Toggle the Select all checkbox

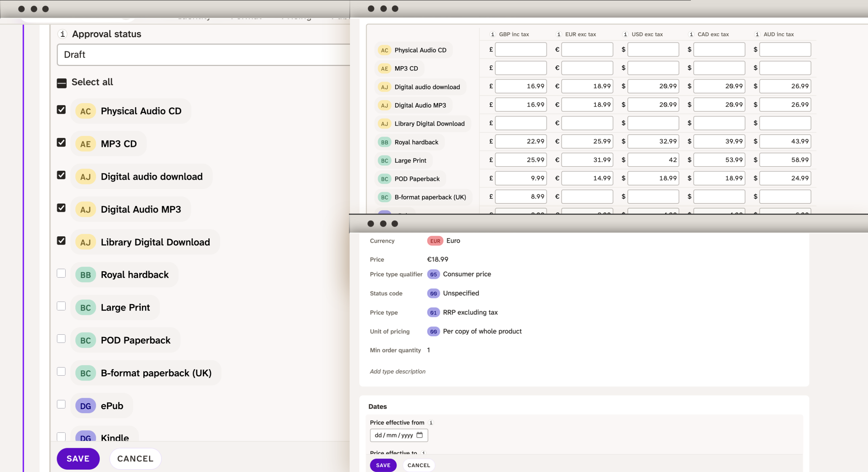(x=62, y=83)
